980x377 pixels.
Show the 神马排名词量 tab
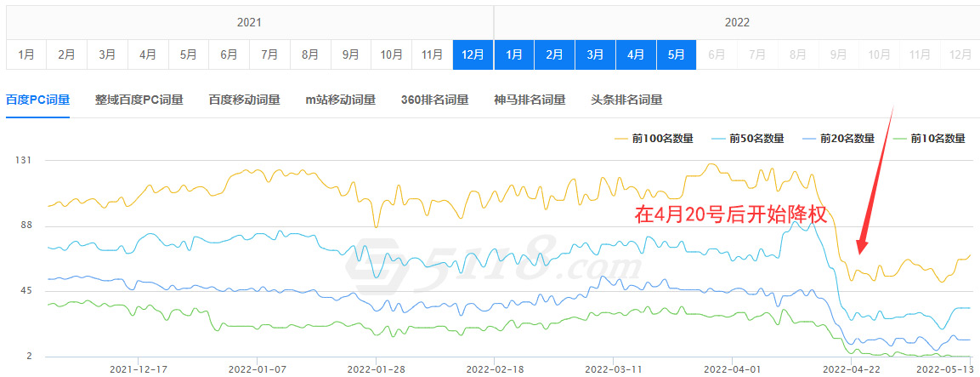[x=530, y=100]
